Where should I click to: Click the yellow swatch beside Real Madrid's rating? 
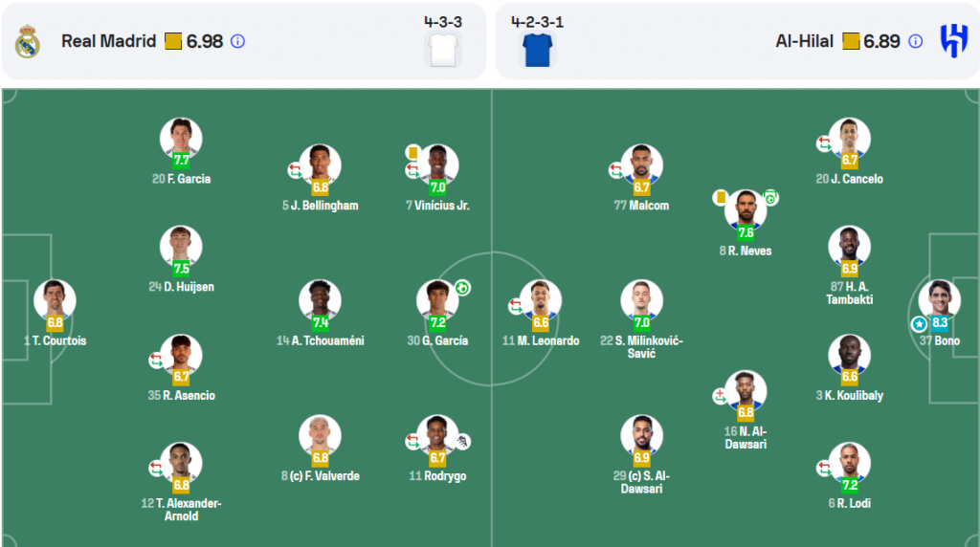tap(173, 41)
